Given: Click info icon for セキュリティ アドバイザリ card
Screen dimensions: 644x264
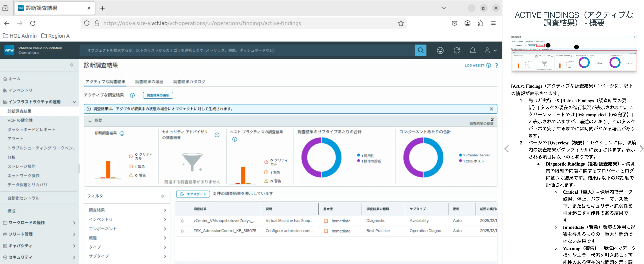Looking at the screenshot, I should (217, 135).
